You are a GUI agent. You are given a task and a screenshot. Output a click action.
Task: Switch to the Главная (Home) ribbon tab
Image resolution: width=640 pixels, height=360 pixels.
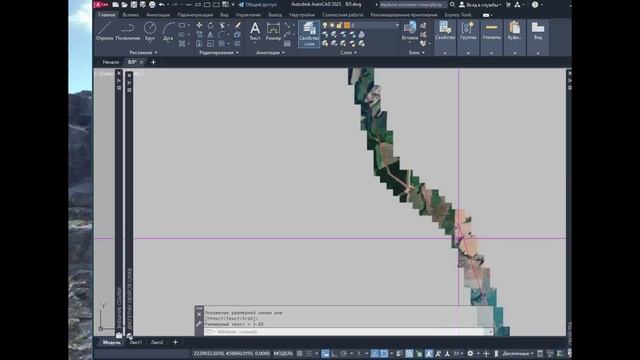coord(107,15)
